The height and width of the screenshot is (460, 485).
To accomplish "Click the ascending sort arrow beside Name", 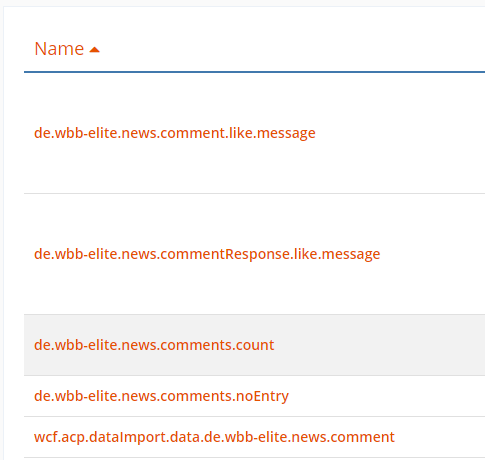I will click(x=95, y=50).
